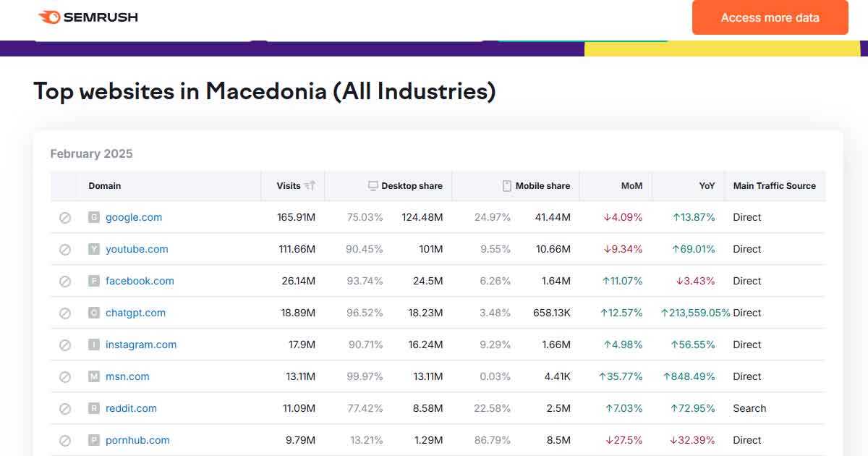Click the 41.44M mobile visits for google.com
The image size is (868, 456).
tap(553, 217)
